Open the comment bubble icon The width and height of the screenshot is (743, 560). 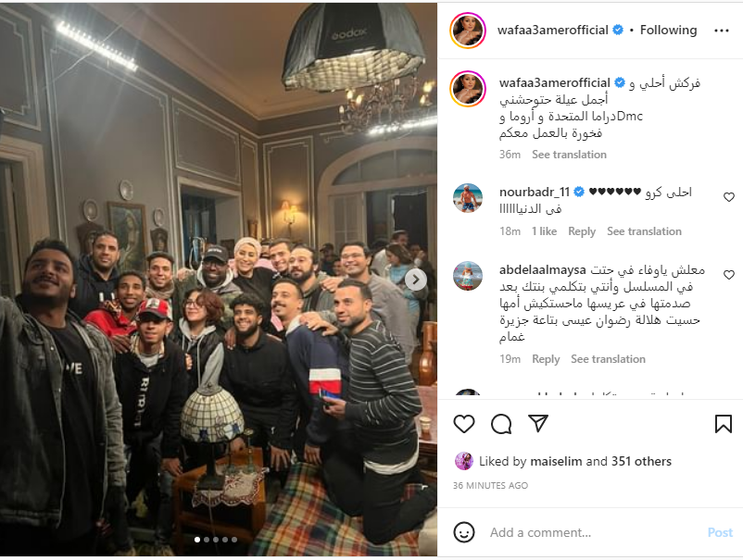501,424
